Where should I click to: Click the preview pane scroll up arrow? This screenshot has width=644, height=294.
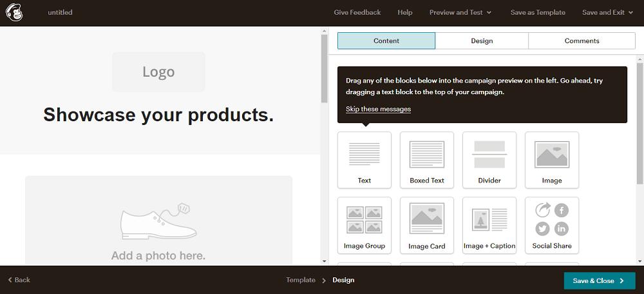pyautogui.click(x=324, y=30)
